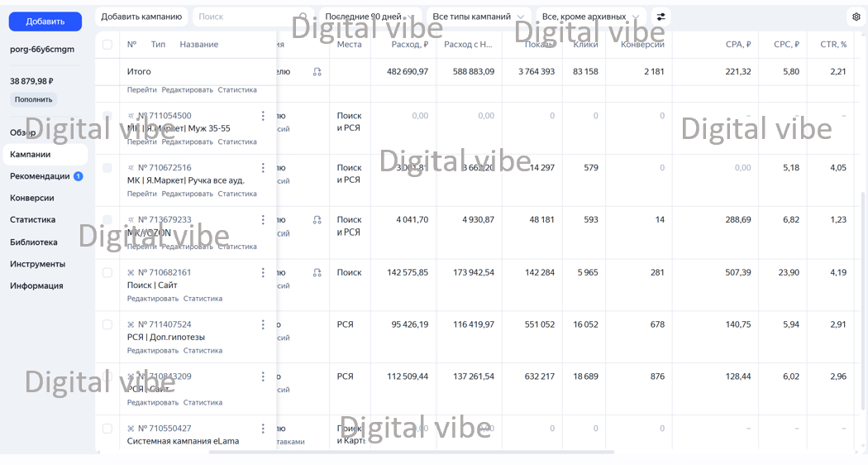Click Статистика link under РСЯ | Доп.гипотезы
Screen dimensions: 868x465
[203, 350]
